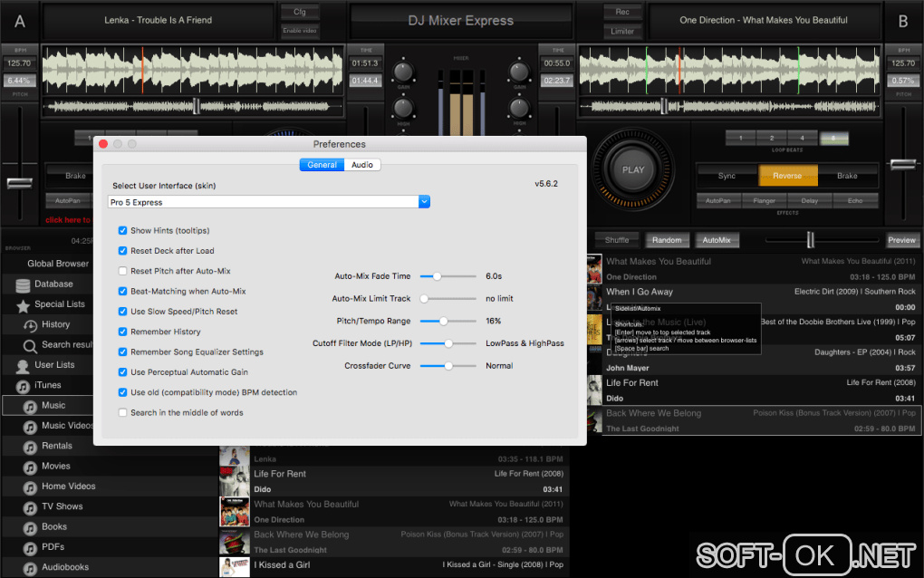This screenshot has width=924, height=578.
Task: Click deck B waveform display
Action: 729,70
